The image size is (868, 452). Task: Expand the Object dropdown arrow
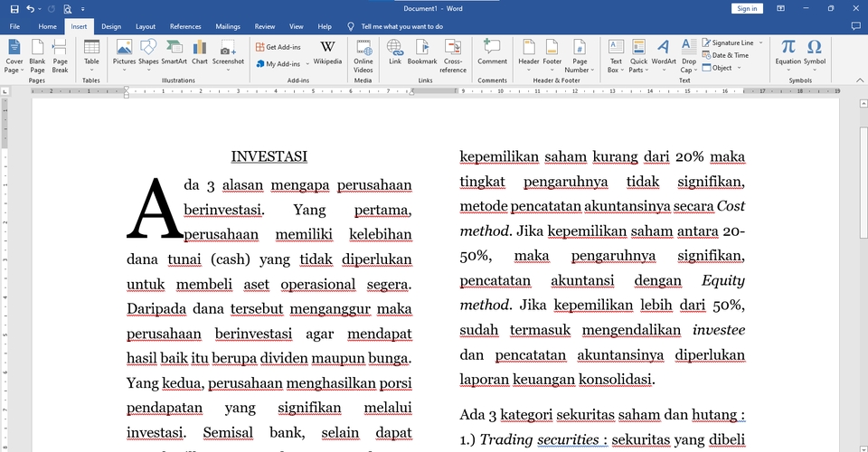(739, 68)
